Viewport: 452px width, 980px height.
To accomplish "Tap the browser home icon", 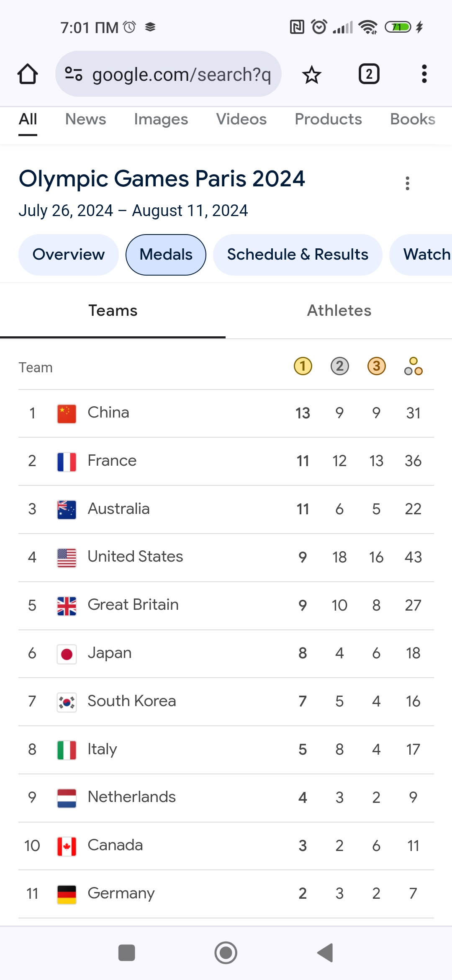I will pos(28,74).
